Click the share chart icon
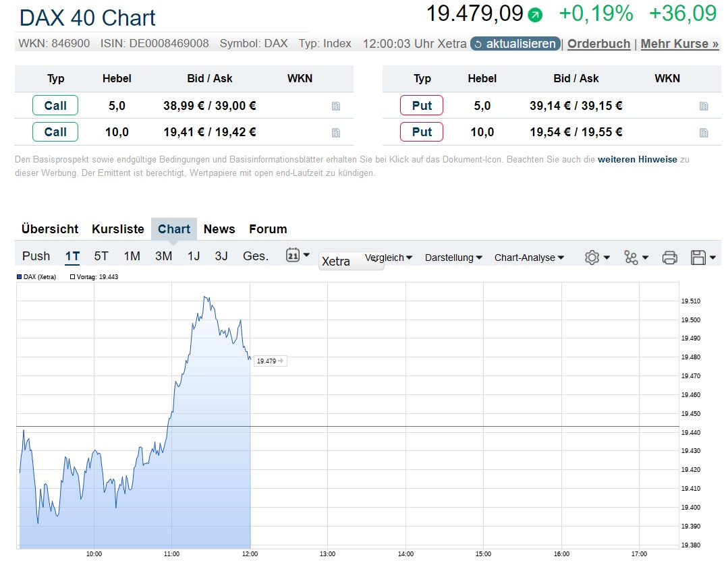Image resolution: width=728 pixels, height=571 pixels. pyautogui.click(x=635, y=257)
